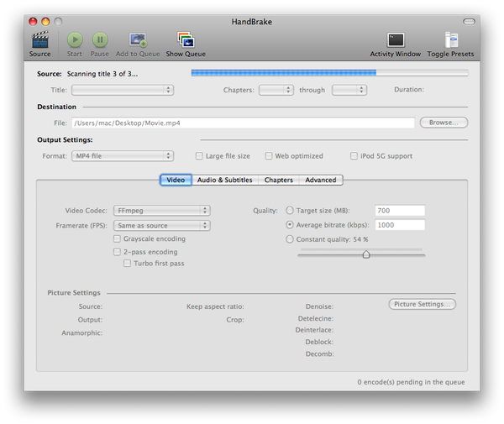Click the 'Anamorphic:' label

click(82, 333)
